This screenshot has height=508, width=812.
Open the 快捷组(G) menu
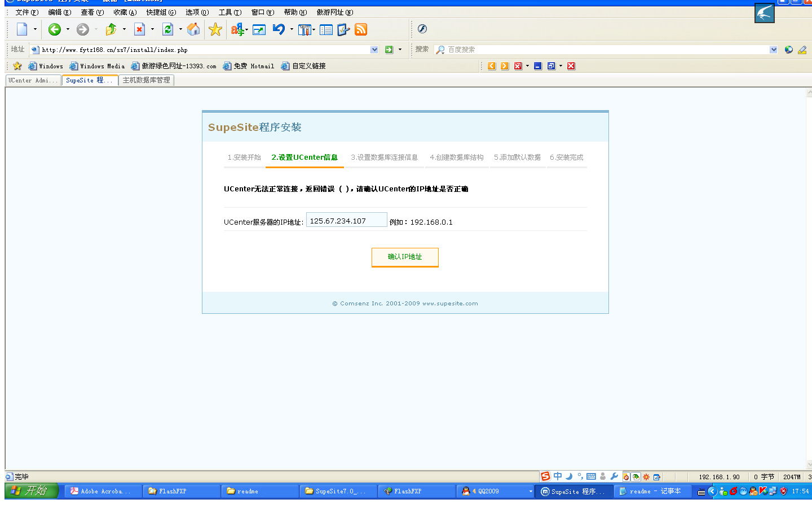[161, 12]
